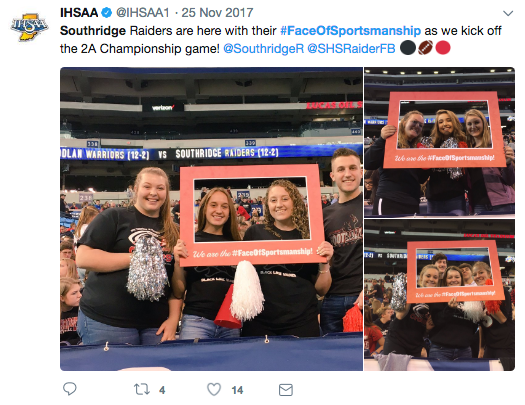Image resolution: width=525 pixels, height=405 pixels.
Task: Retweet this post via the retweet icon
Action: click(x=142, y=389)
